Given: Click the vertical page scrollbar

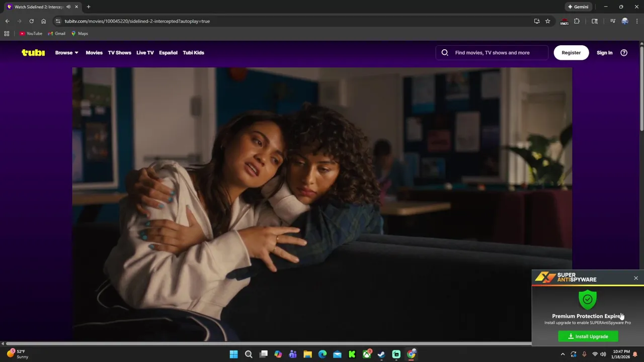Looking at the screenshot, I should click(641, 88).
